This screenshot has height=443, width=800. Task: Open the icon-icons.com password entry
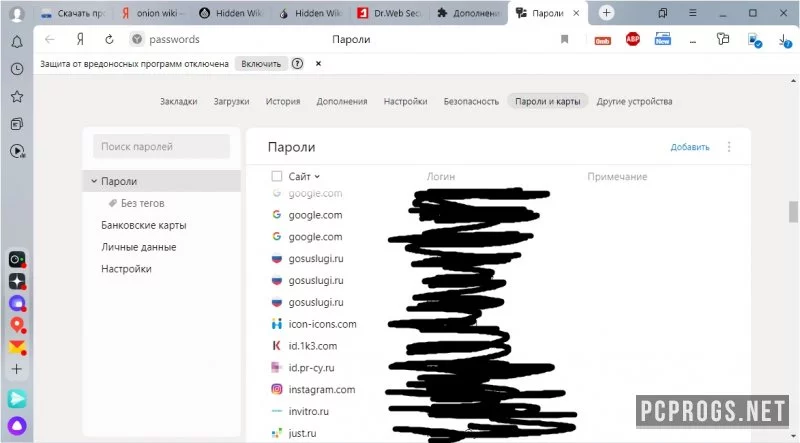tap(322, 324)
